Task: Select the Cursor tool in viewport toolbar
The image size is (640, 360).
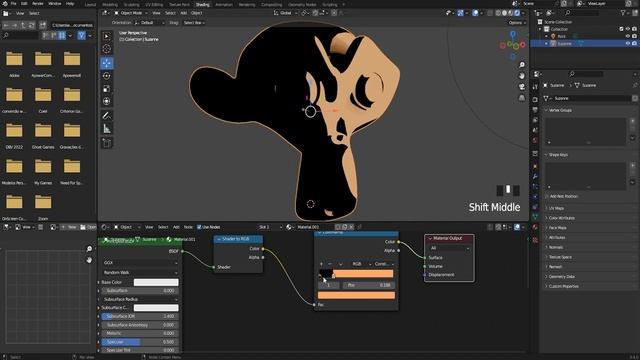Action: [x=107, y=49]
